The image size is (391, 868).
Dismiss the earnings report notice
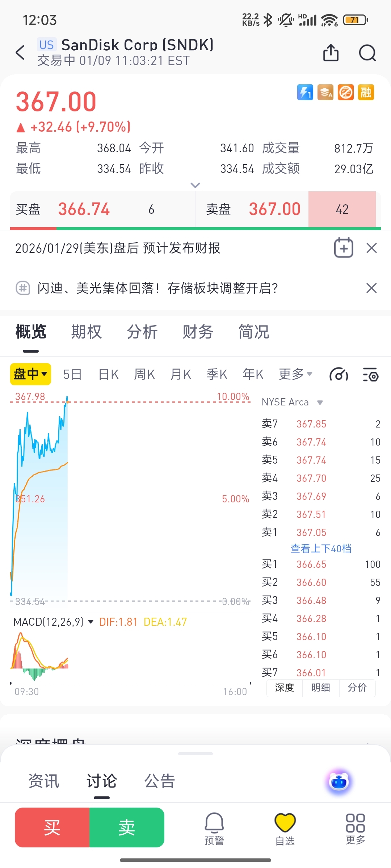pyautogui.click(x=372, y=248)
